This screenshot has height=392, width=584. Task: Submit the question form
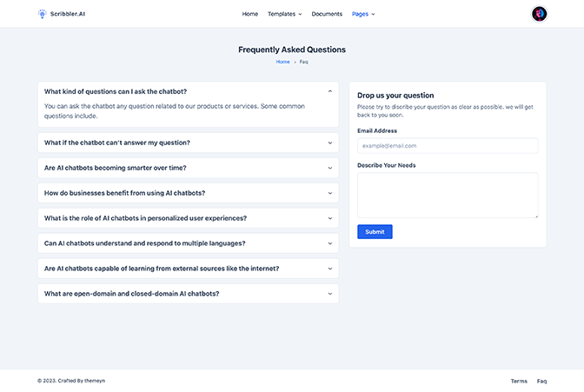click(375, 232)
